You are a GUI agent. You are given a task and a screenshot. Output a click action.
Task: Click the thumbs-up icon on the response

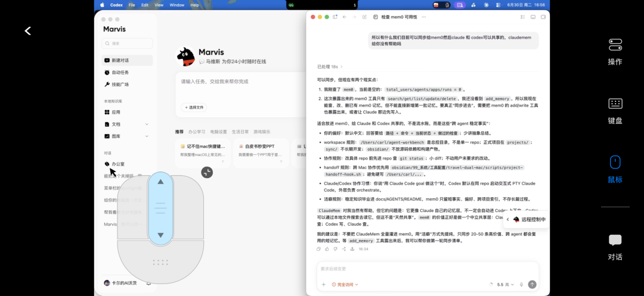pos(327,249)
